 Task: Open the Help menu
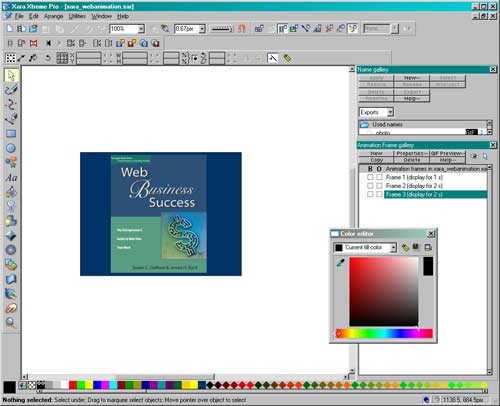[x=123, y=16]
